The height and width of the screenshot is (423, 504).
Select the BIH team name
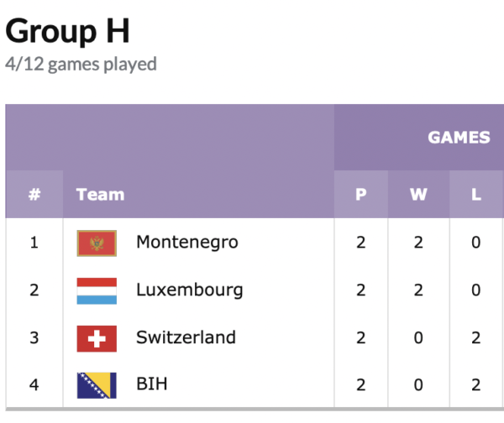152,384
